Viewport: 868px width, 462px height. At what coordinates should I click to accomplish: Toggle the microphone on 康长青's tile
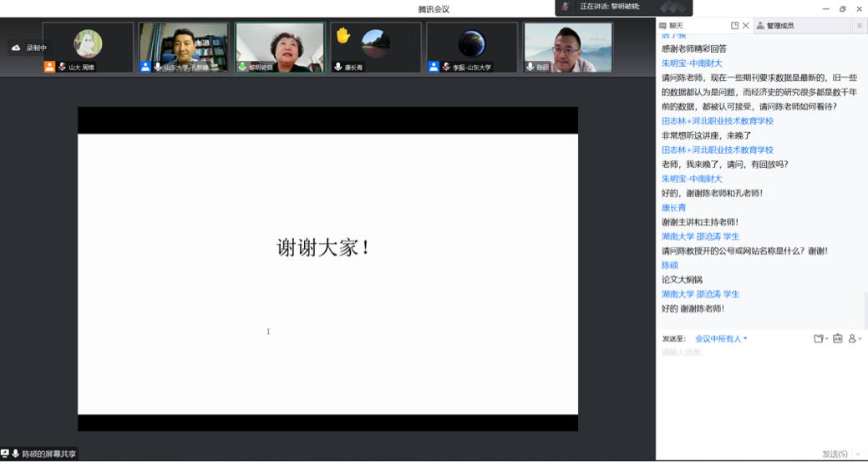click(x=338, y=67)
